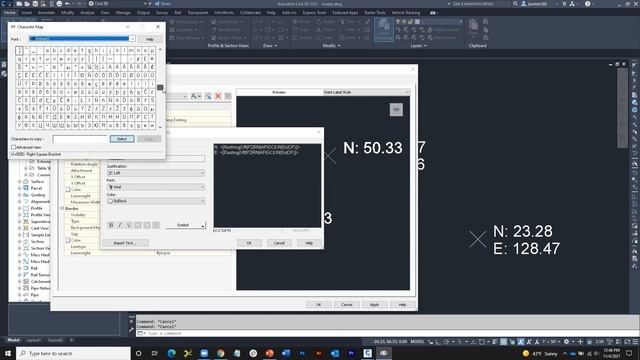Screen dimensions: 640x360
Task: Open Google Chrome from the taskbar
Action: tap(220, 353)
